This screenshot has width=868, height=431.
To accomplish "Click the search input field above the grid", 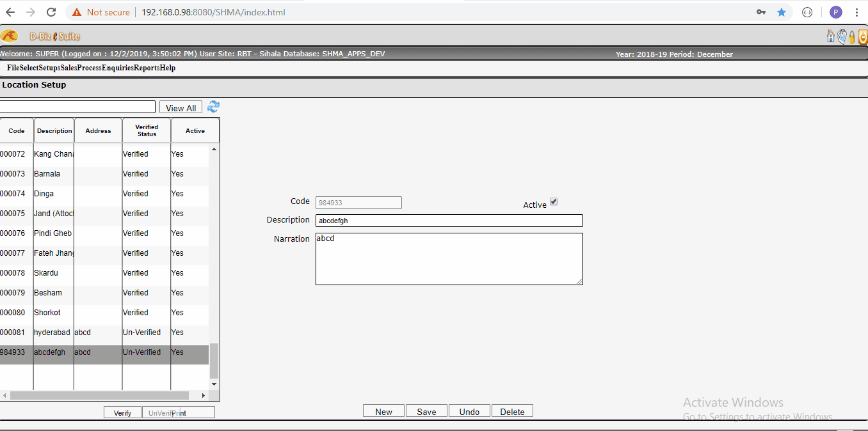I will click(x=77, y=106).
